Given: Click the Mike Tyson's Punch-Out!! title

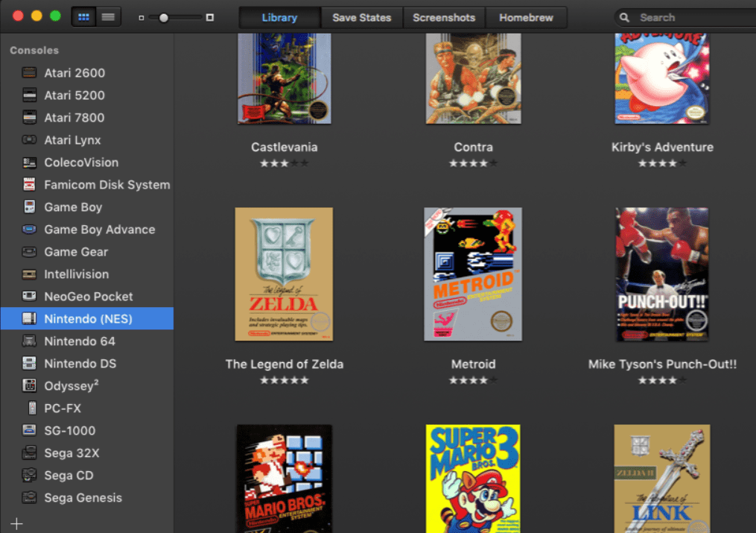Looking at the screenshot, I should pos(662,365).
